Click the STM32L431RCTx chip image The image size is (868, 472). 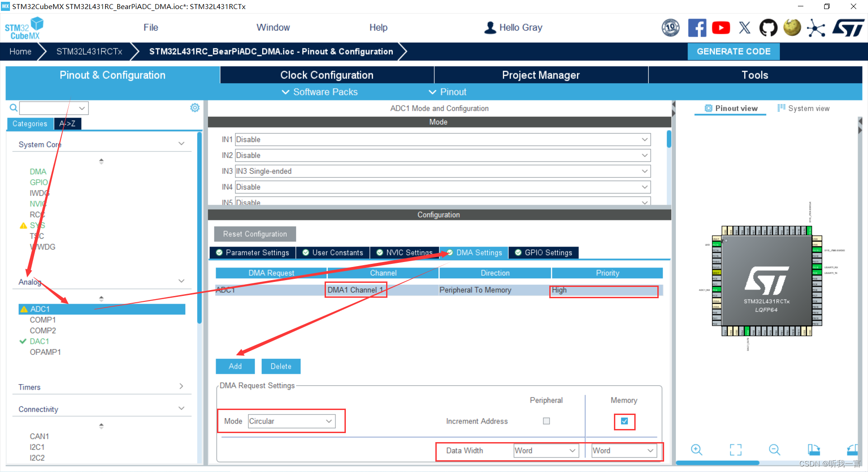point(767,281)
